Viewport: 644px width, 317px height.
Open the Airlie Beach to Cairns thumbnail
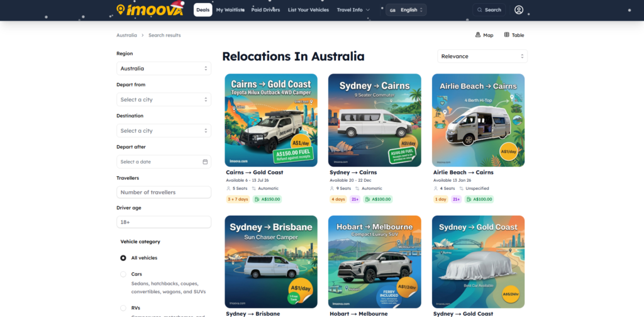tap(478, 120)
